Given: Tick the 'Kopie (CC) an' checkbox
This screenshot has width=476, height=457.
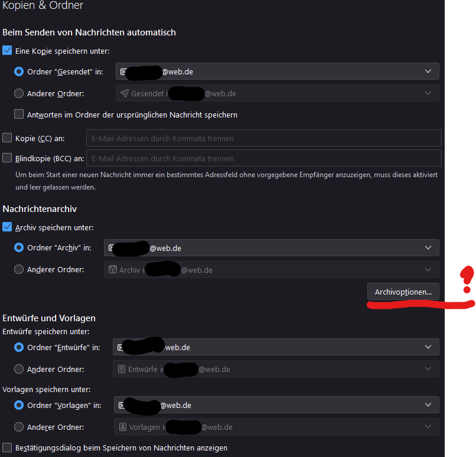Looking at the screenshot, I should 7,138.
